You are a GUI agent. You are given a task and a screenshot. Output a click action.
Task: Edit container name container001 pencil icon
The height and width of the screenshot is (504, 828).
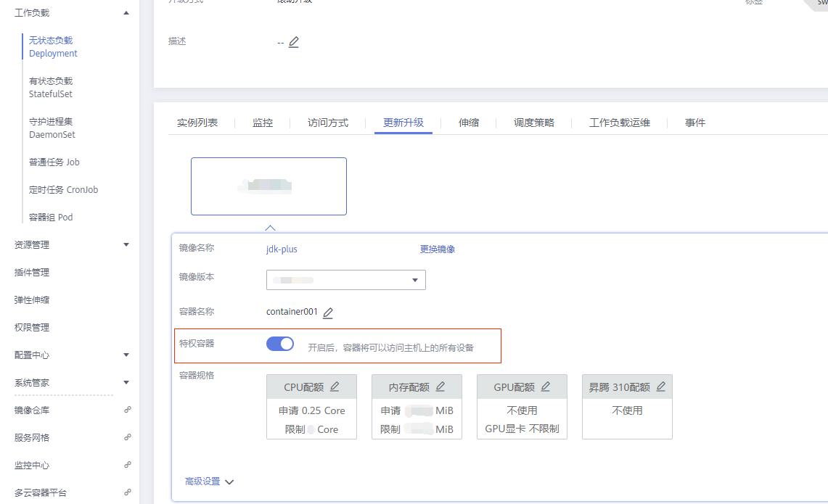click(x=328, y=313)
